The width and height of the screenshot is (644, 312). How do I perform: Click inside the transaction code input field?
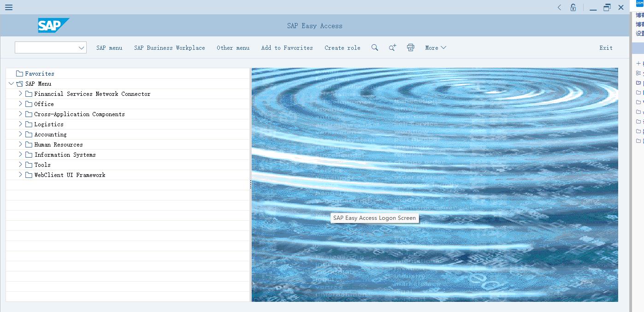click(x=46, y=47)
